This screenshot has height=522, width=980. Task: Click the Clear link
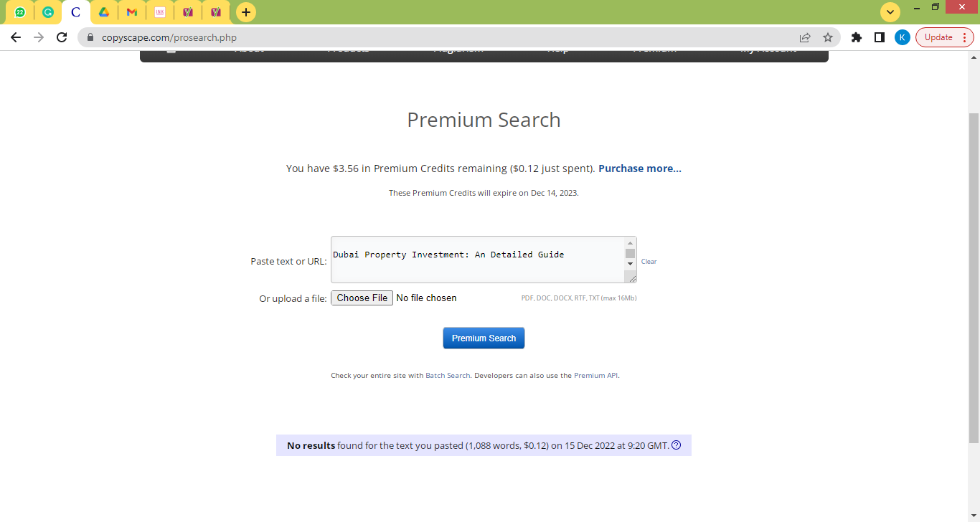pyautogui.click(x=649, y=262)
